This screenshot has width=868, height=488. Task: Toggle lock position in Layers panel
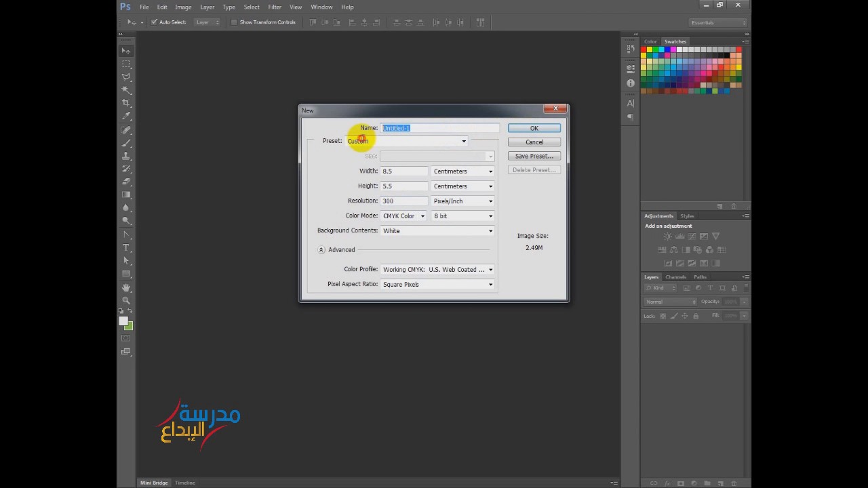(x=685, y=316)
